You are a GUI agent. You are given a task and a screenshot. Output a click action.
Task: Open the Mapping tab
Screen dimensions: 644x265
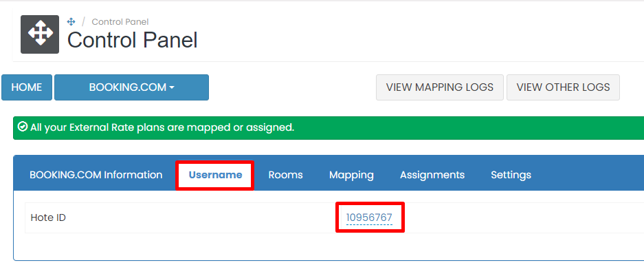coord(351,175)
